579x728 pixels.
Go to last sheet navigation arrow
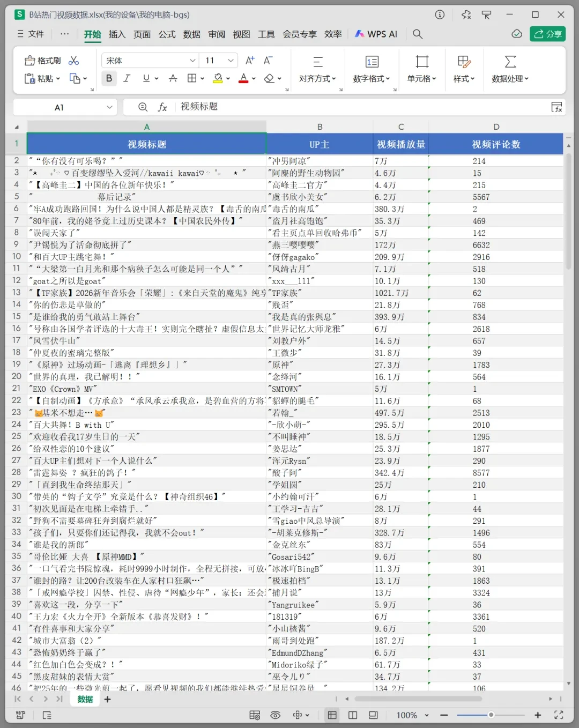pos(59,699)
